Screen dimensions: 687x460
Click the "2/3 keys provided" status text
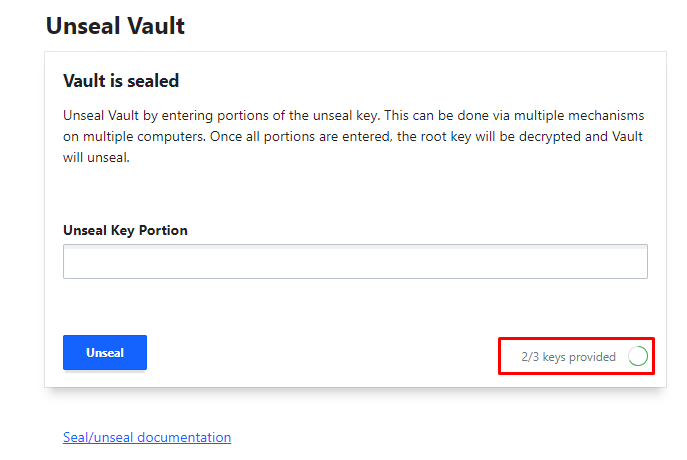(568, 357)
